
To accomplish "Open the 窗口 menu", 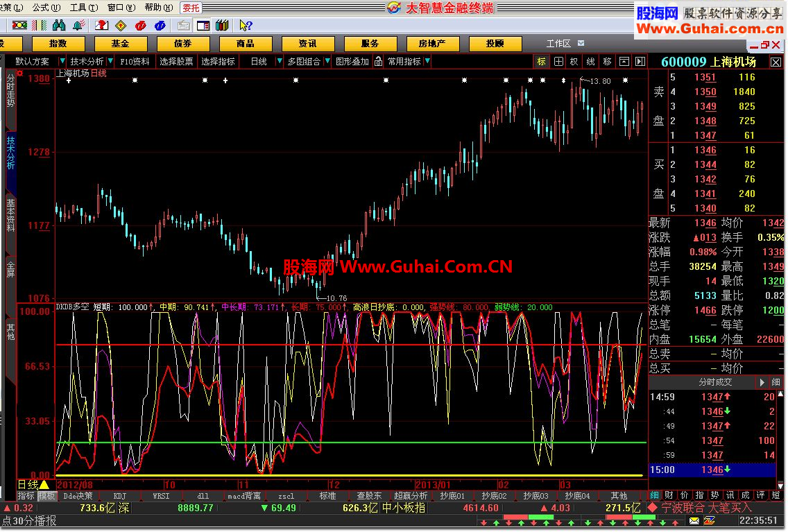I will [x=121, y=8].
